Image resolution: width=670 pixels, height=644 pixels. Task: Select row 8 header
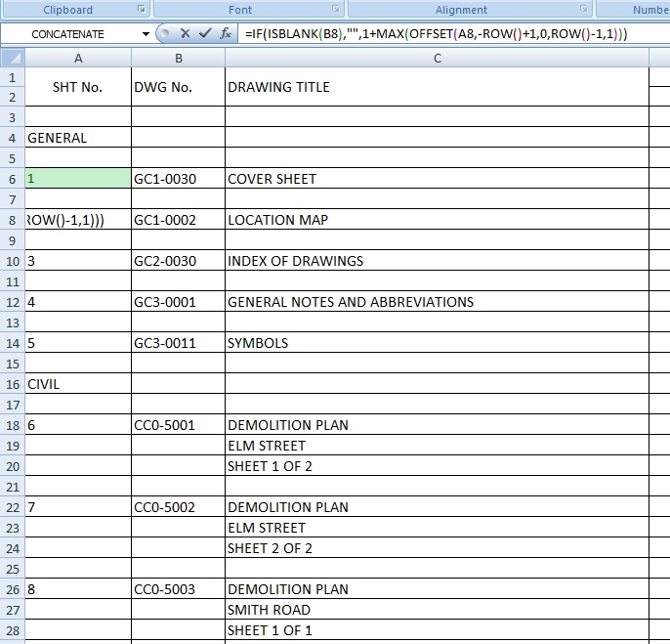(13, 220)
